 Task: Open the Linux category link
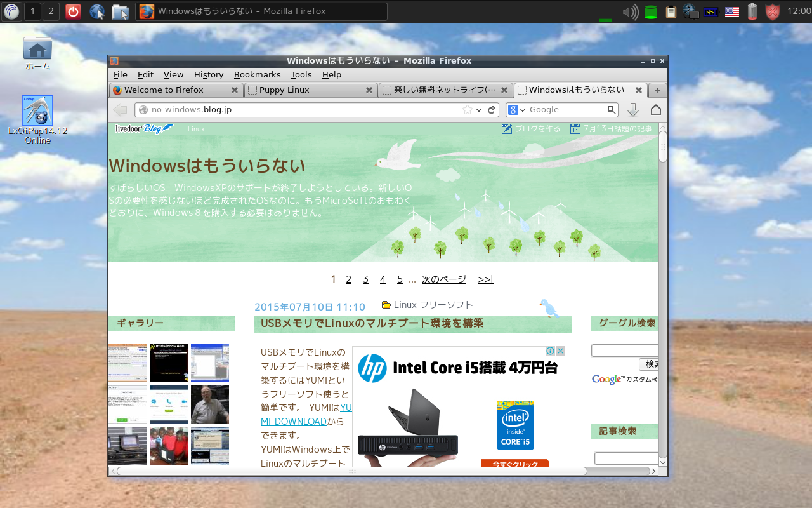tap(405, 305)
